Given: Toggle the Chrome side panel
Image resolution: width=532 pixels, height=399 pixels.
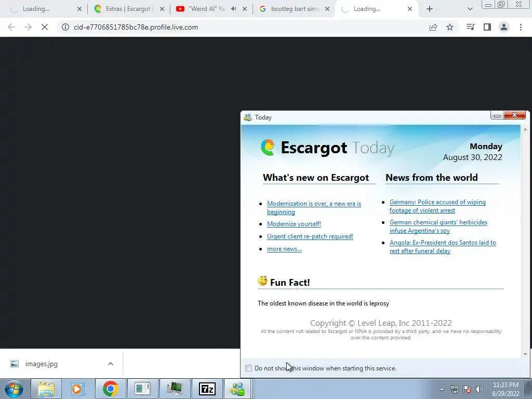Looking at the screenshot, I should (x=487, y=27).
